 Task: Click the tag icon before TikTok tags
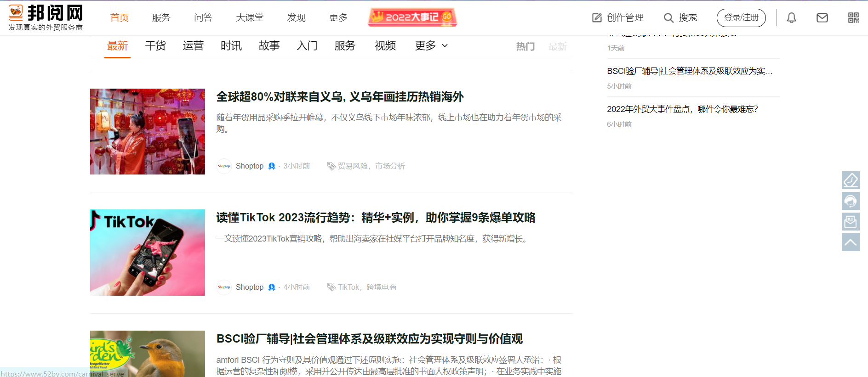331,287
